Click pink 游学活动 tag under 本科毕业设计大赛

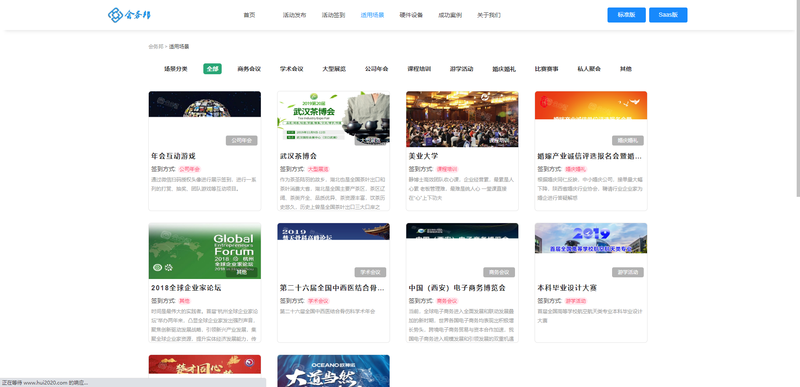576,301
